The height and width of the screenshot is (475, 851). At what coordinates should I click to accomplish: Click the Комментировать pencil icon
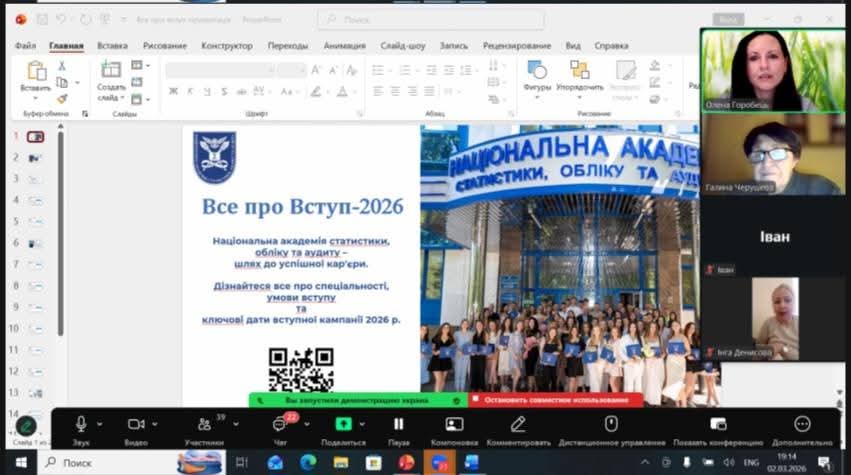point(517,425)
